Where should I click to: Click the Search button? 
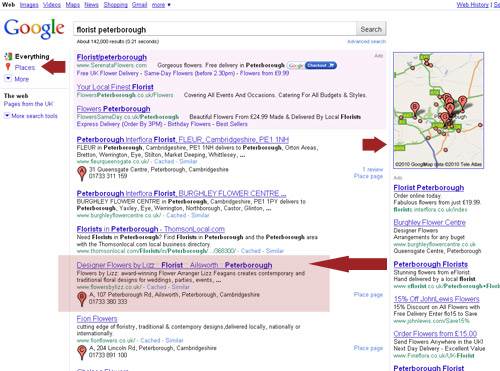pos(371,29)
